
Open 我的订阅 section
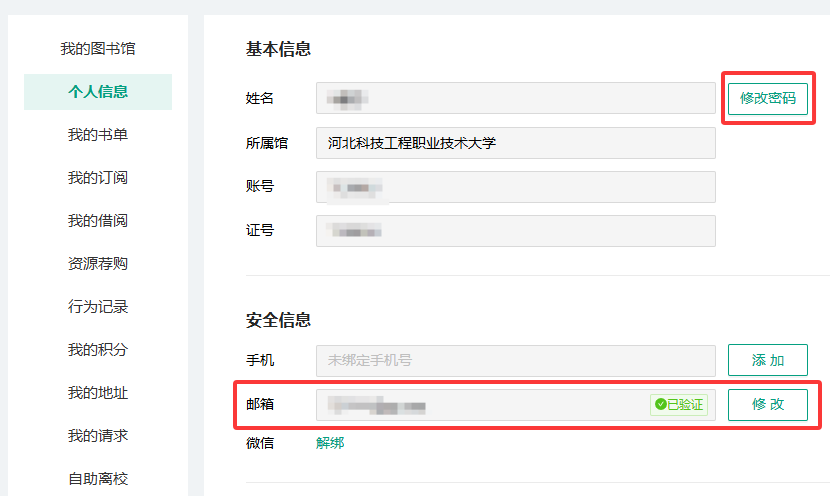[98, 178]
